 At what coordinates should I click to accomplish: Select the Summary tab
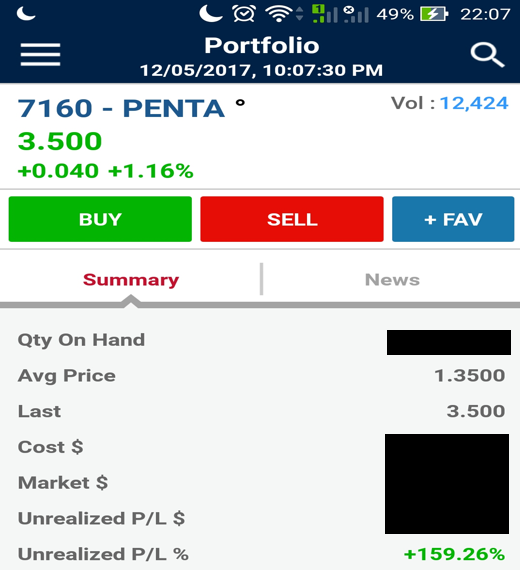[x=131, y=280]
